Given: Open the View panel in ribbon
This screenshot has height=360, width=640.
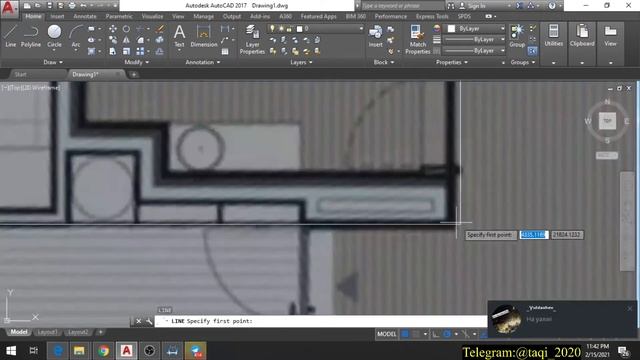Looking at the screenshot, I should [x=610, y=36].
